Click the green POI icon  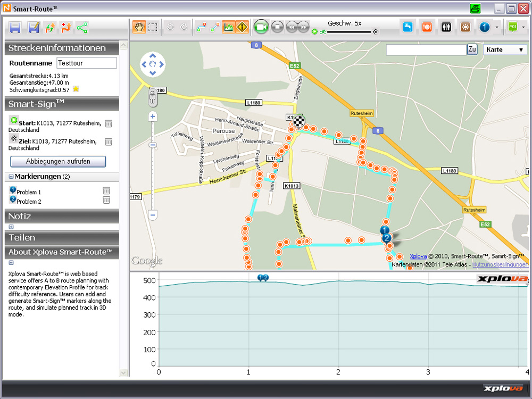(513, 27)
